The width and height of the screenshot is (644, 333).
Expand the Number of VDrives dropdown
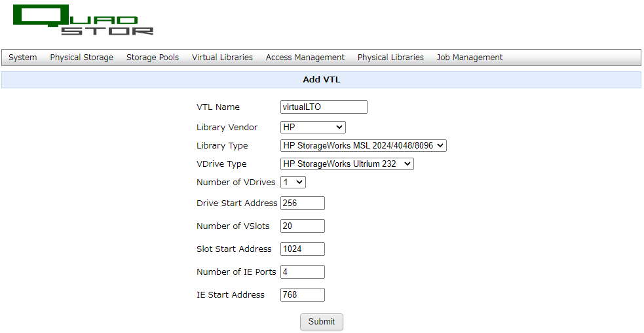tap(294, 182)
